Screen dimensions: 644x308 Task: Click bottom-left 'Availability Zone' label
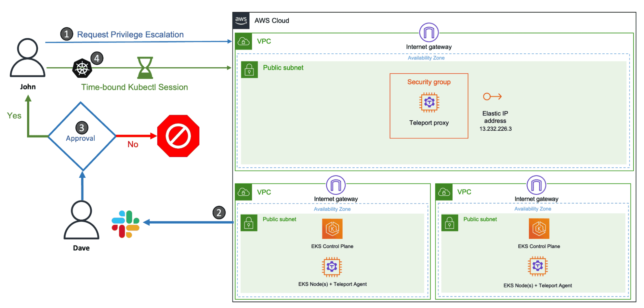coord(332,209)
